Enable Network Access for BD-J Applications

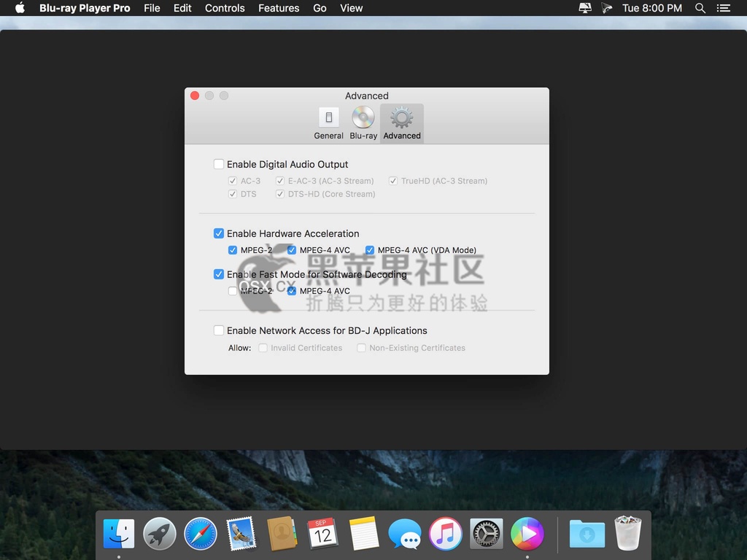[219, 330]
